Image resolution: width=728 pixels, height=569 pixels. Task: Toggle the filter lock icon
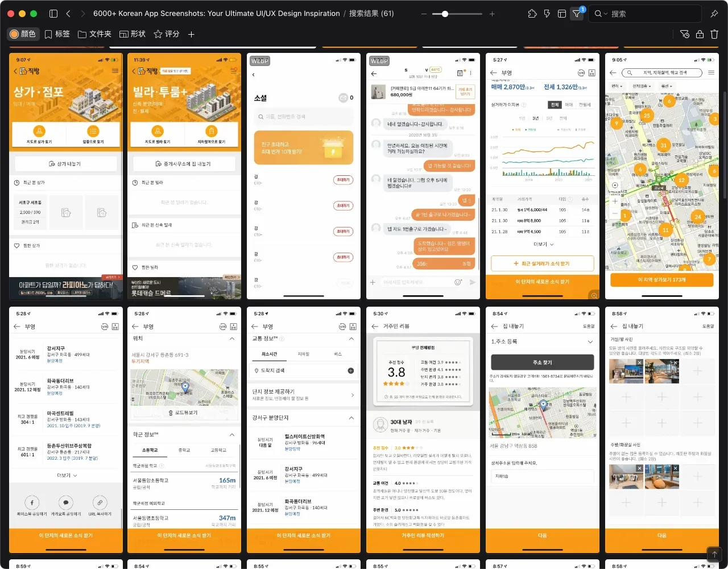(700, 34)
